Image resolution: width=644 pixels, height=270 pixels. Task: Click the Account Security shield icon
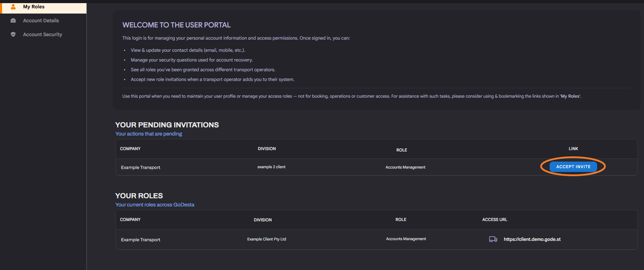pyautogui.click(x=13, y=34)
